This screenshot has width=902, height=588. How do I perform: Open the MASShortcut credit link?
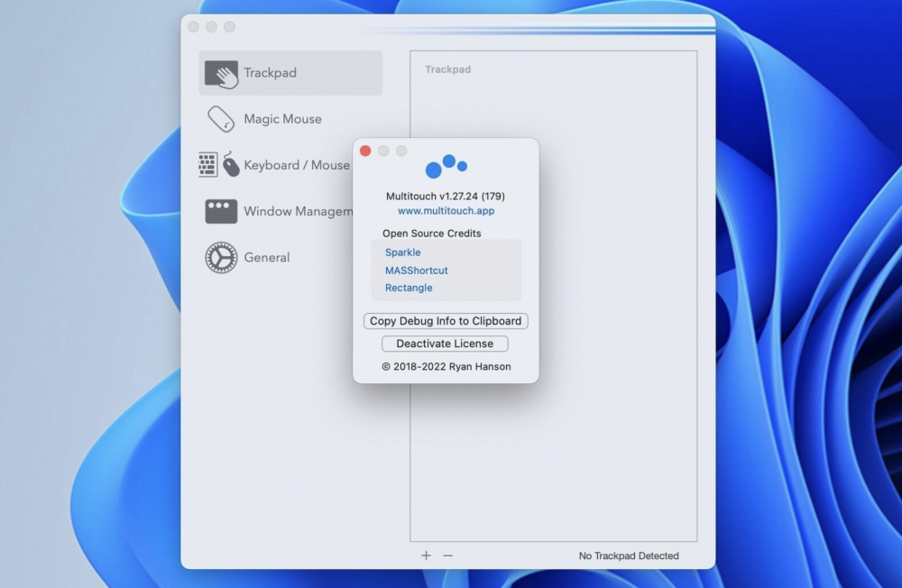pyautogui.click(x=416, y=270)
